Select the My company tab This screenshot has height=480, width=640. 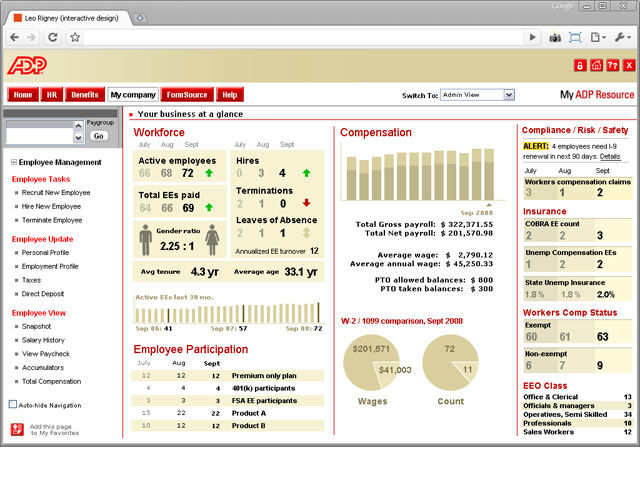pos(133,95)
